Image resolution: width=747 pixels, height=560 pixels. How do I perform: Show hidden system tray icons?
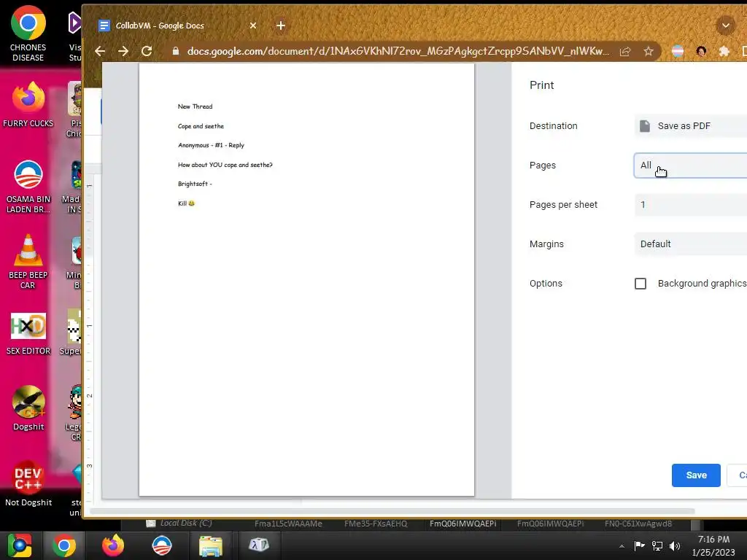(622, 546)
